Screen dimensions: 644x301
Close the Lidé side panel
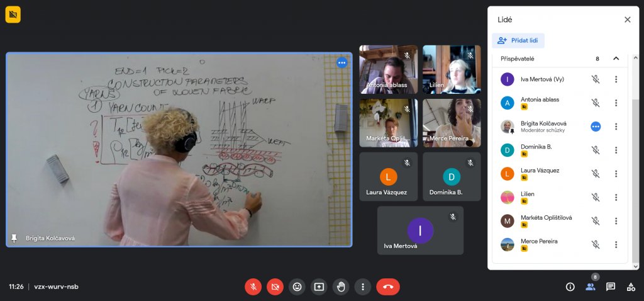point(627,20)
